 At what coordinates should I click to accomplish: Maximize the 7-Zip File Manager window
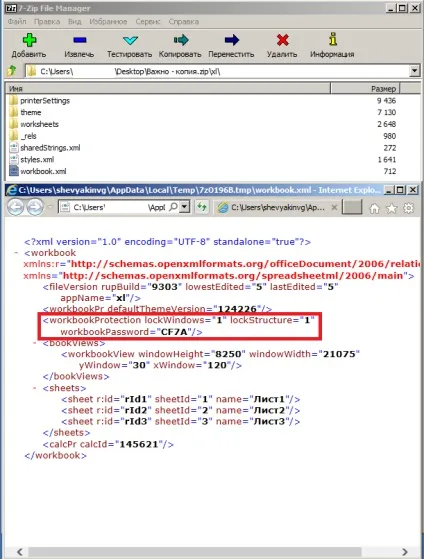pos(402,8)
